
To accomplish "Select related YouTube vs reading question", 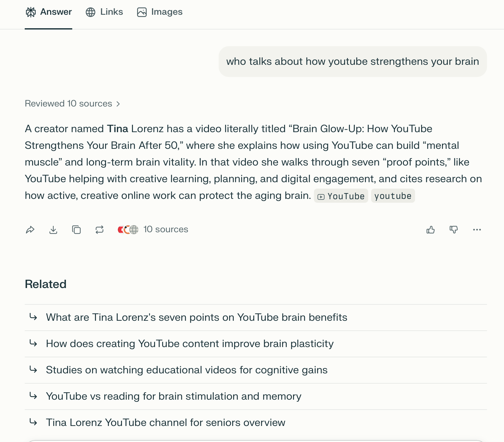I will [x=256, y=396].
